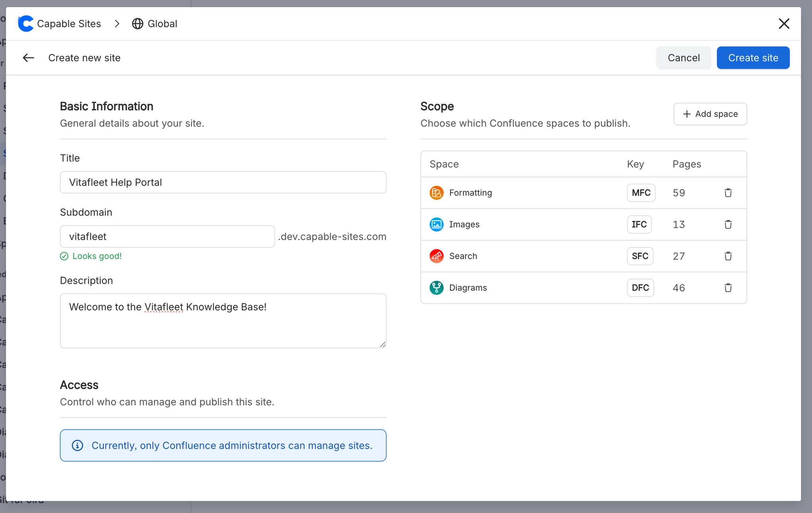
Task: Click the Looks good! validation message
Action: point(97,256)
